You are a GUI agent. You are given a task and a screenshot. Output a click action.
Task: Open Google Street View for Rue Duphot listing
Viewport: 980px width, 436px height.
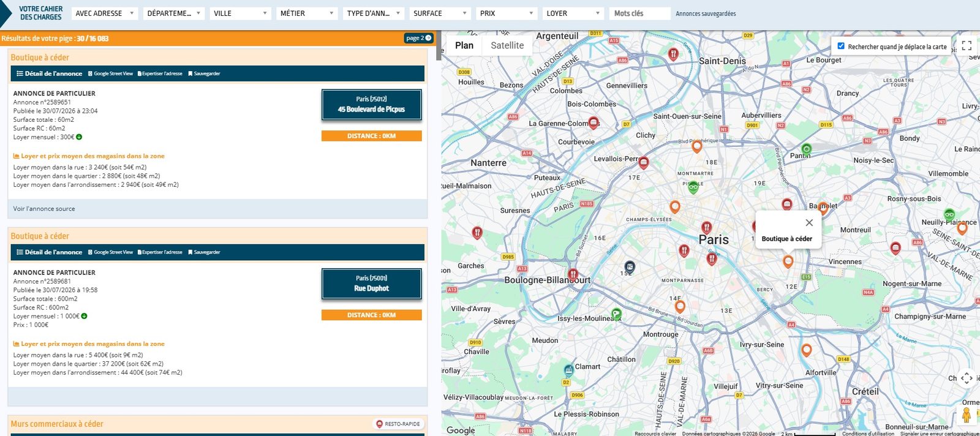[x=111, y=252]
